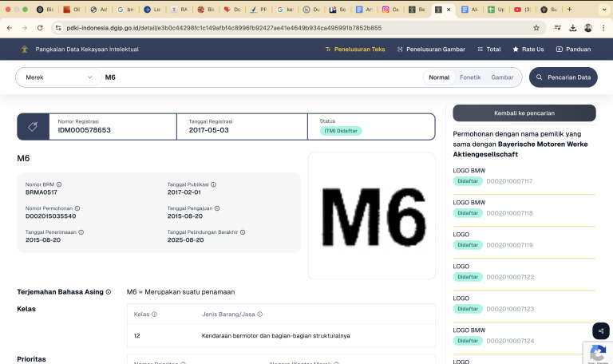Viewport: 613px width, 364px height.
Task: Open Penelusuran Gambar menu
Action: pos(431,49)
